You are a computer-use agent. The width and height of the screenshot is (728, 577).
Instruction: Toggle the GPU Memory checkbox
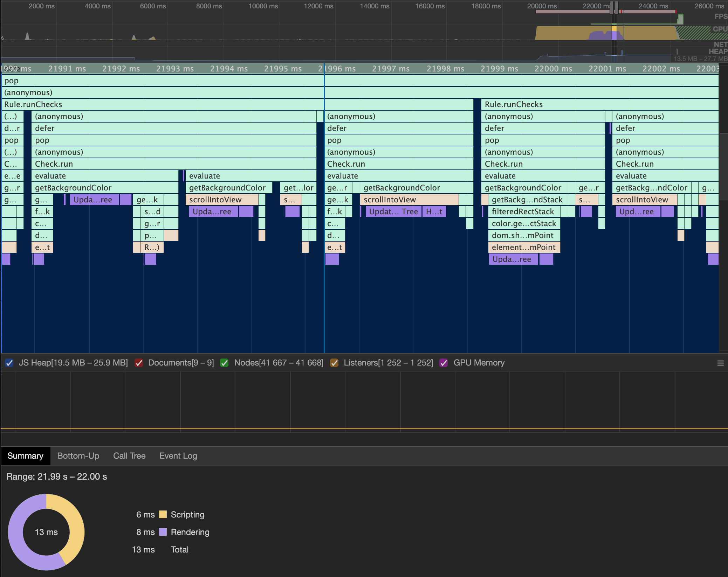pos(444,363)
